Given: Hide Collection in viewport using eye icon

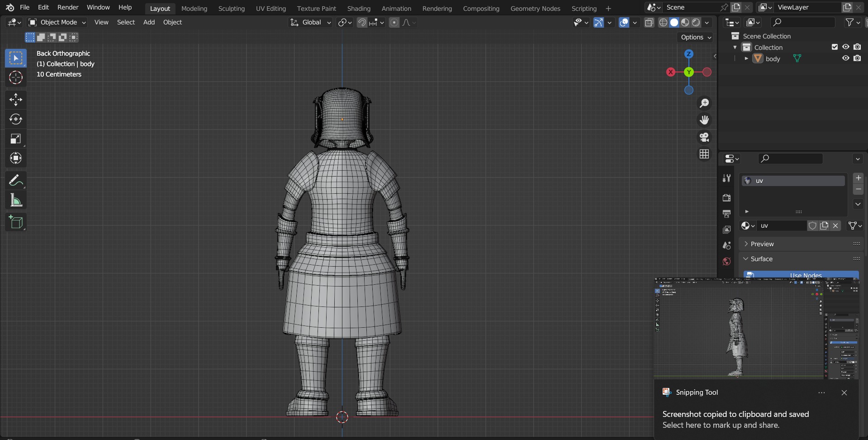Looking at the screenshot, I should tap(845, 47).
